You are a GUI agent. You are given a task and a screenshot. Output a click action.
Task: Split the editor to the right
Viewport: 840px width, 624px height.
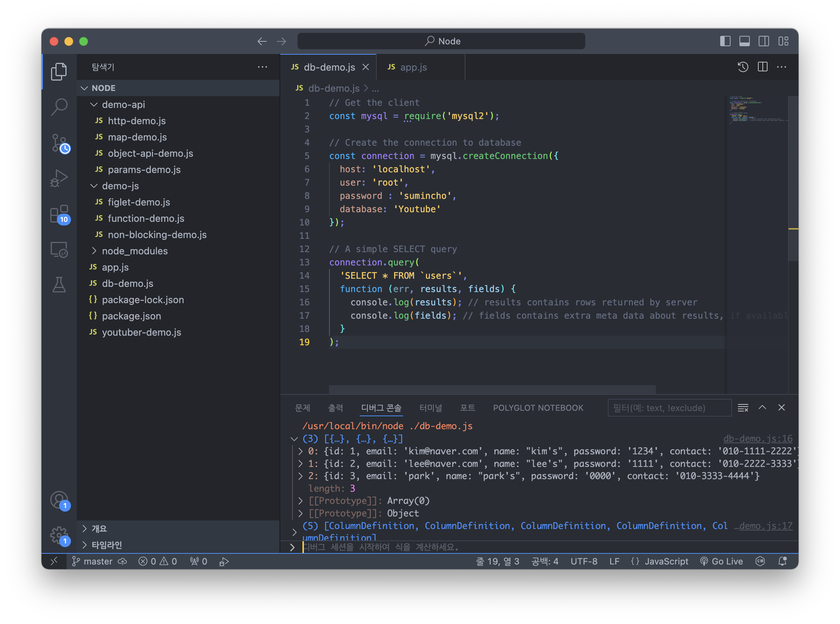762,67
